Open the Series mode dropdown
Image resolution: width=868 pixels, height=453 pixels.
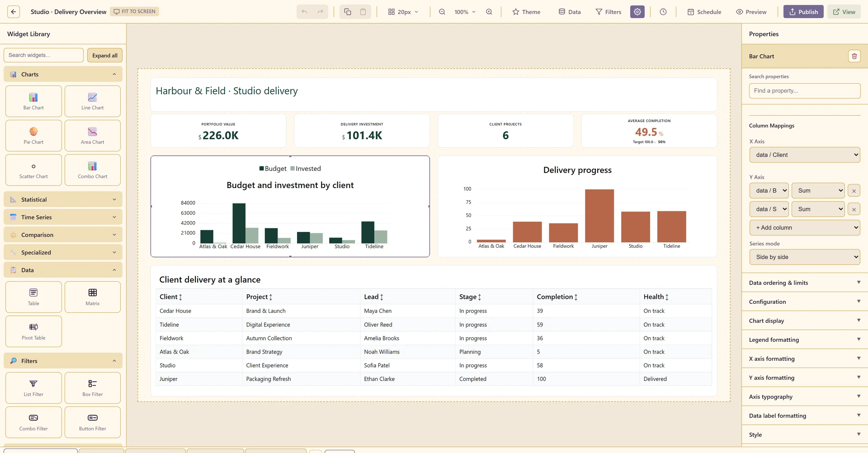[x=805, y=257]
